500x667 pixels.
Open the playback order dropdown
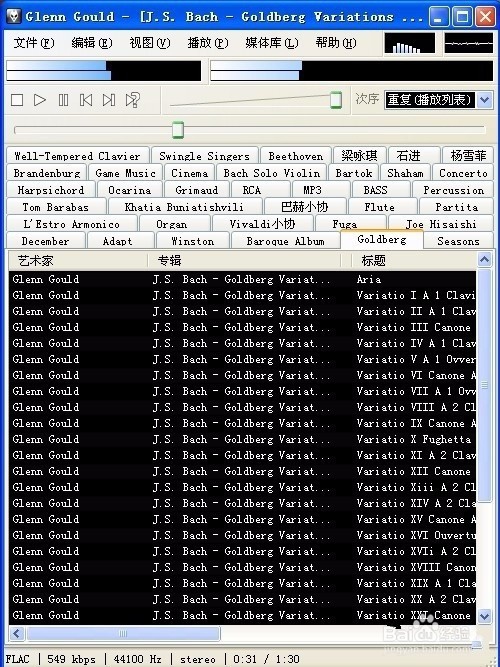point(484,100)
